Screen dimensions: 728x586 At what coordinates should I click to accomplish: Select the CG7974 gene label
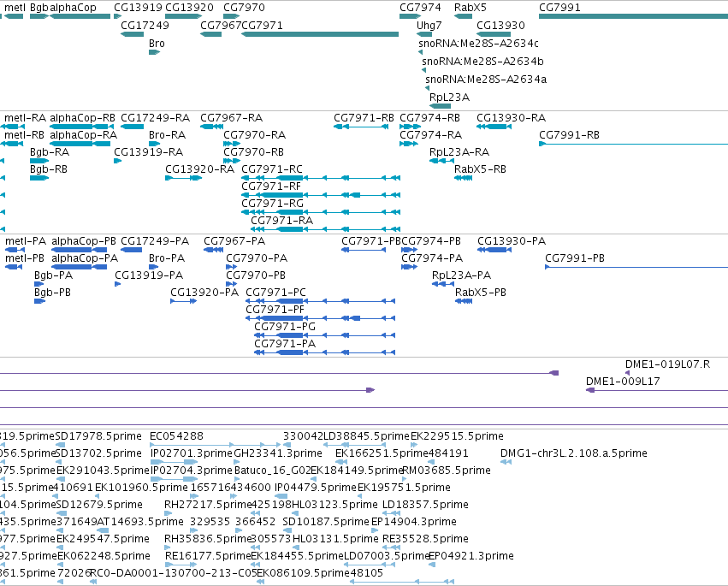tap(420, 8)
